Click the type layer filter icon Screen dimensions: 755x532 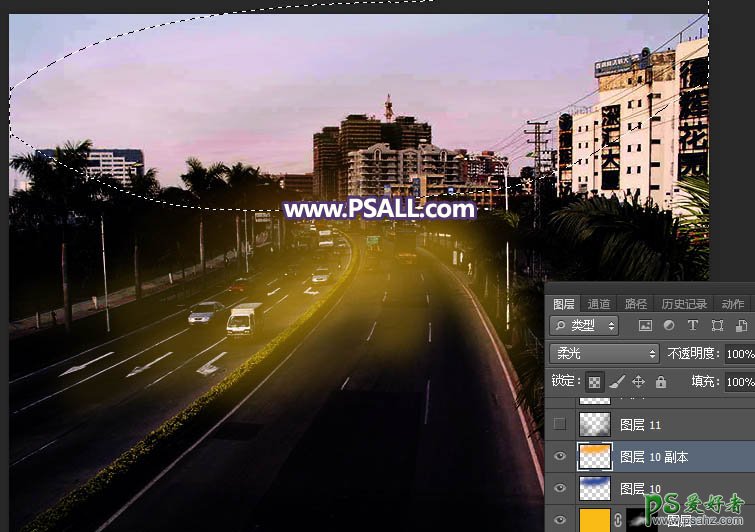tap(693, 326)
